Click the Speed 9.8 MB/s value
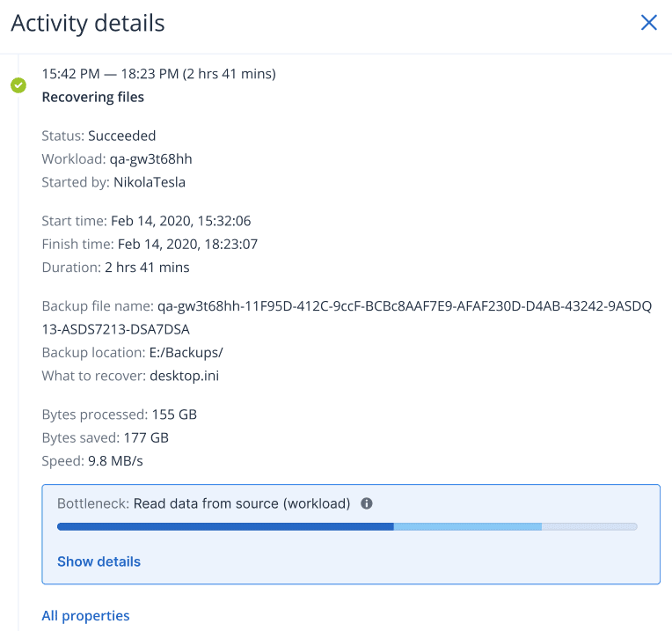The image size is (672, 631). click(x=115, y=461)
